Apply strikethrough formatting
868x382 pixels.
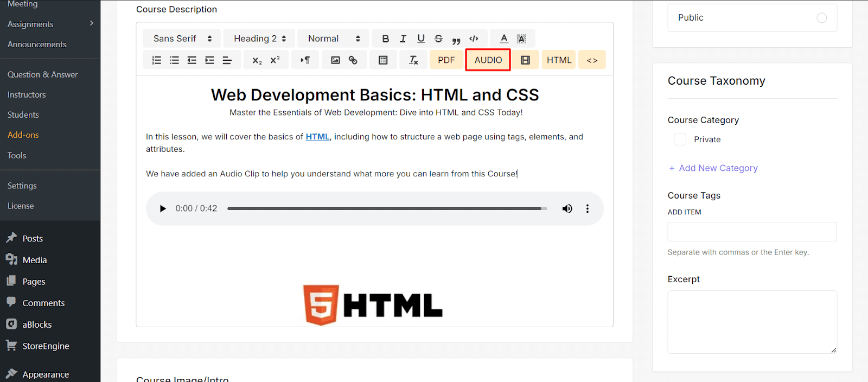(438, 39)
